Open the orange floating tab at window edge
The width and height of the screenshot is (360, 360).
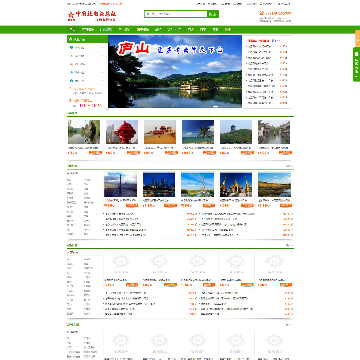[357, 38]
